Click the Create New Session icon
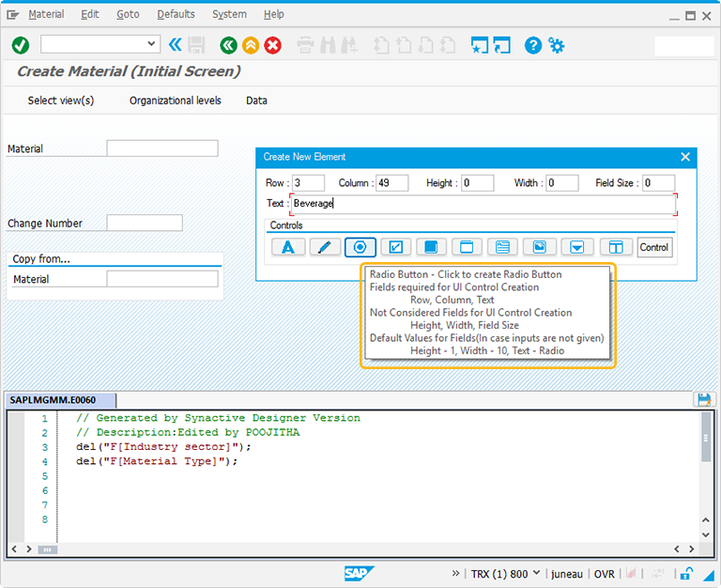 pyautogui.click(x=480, y=45)
